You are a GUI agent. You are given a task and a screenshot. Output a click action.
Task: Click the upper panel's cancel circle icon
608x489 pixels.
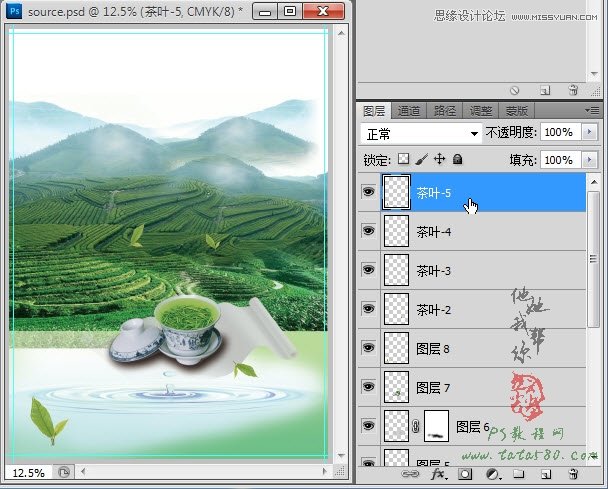pos(515,90)
